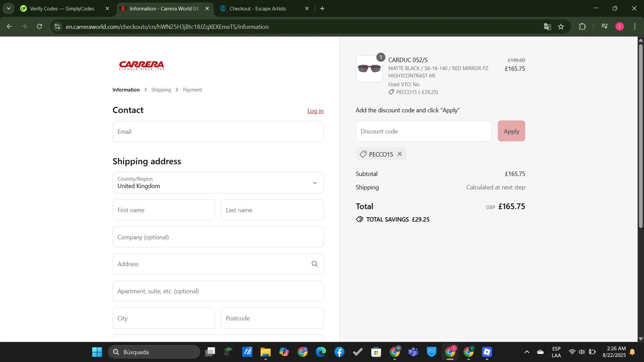Focus the Last name field
Screen dimensions: 644x362
[x=272, y=210]
